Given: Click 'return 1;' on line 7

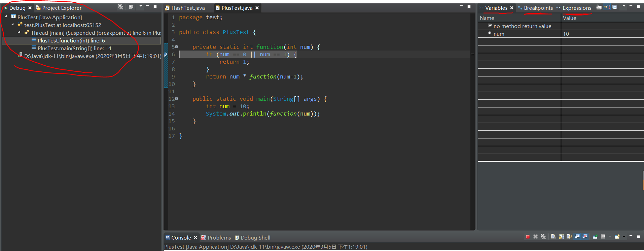Looking at the screenshot, I should click(x=234, y=62).
